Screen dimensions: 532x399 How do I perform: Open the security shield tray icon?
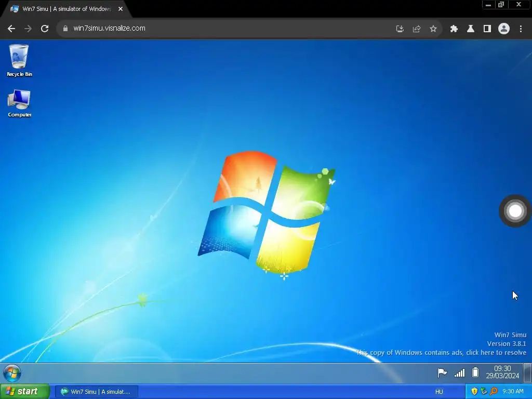[474, 391]
